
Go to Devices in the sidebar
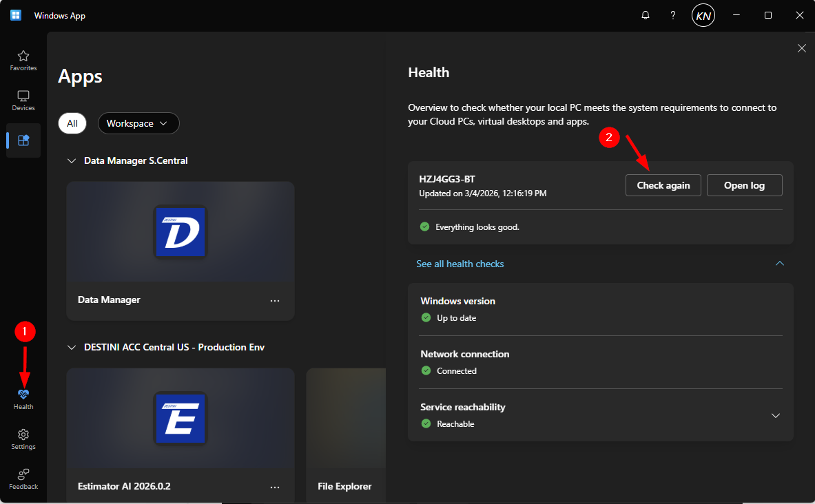(23, 101)
